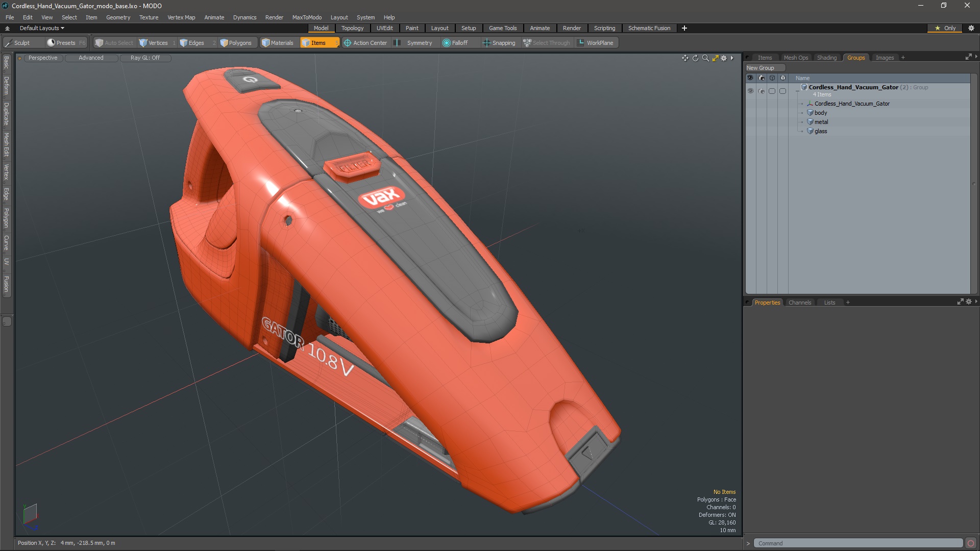This screenshot has height=551, width=980.
Task: Open the Mesh Ops panel tab
Action: pyautogui.click(x=795, y=58)
